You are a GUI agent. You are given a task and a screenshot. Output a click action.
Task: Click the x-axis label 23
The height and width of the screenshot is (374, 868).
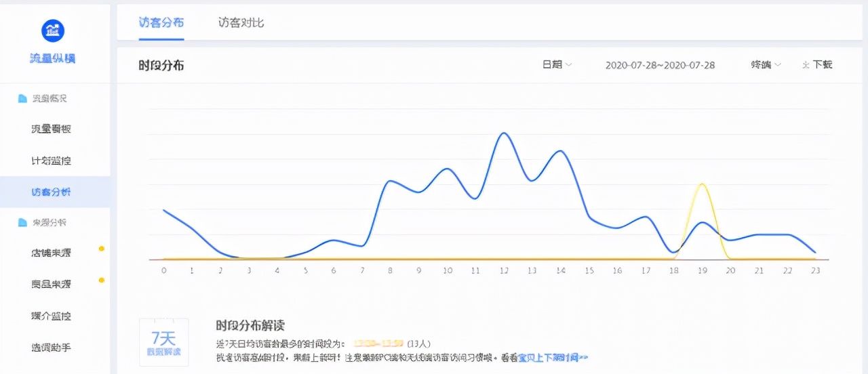click(816, 270)
